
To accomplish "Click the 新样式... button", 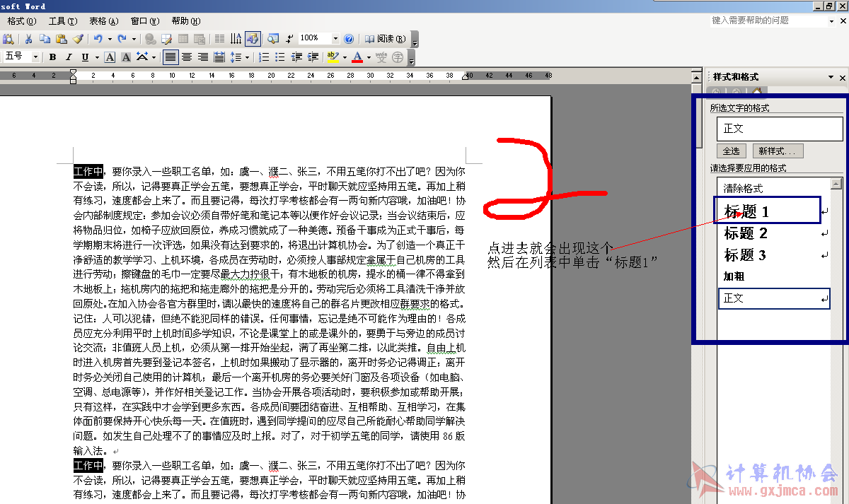I will point(777,151).
